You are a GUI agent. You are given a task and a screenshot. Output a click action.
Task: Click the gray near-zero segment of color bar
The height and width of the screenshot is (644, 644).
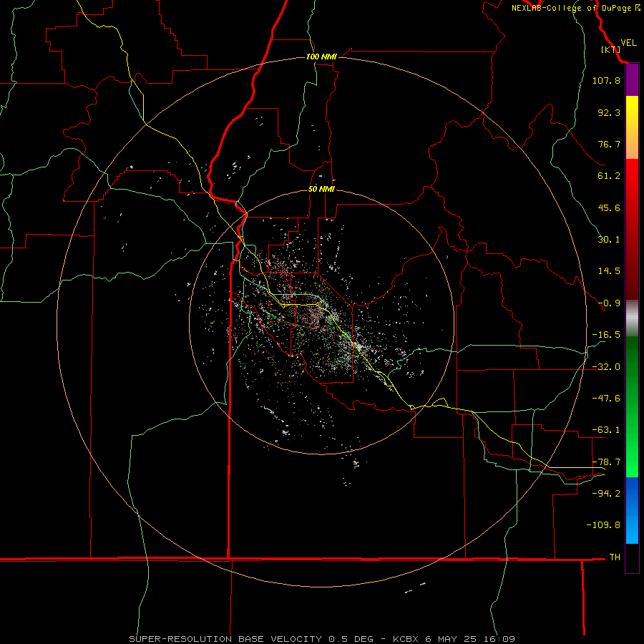coord(632,318)
